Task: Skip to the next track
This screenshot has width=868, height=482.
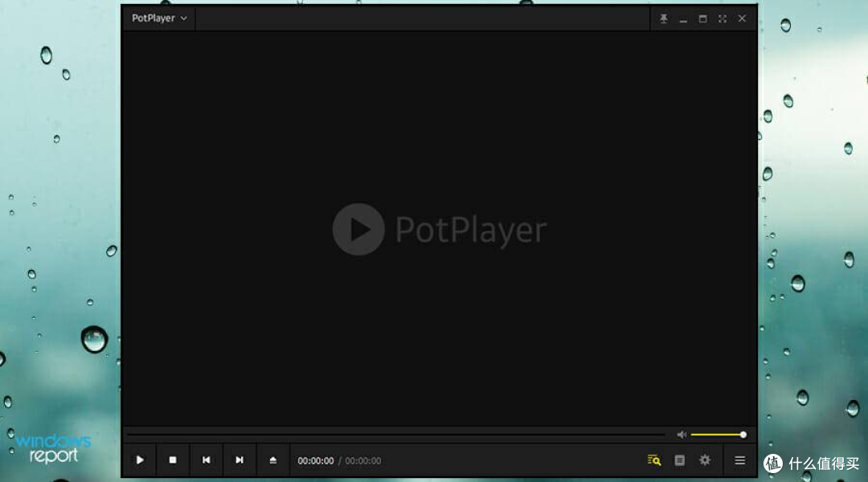Action: coord(239,460)
